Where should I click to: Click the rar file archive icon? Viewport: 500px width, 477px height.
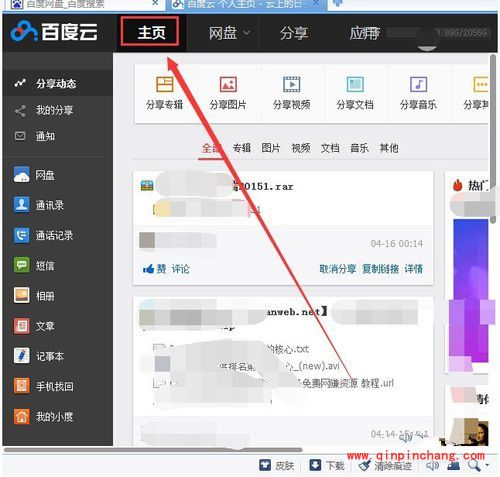[147, 186]
